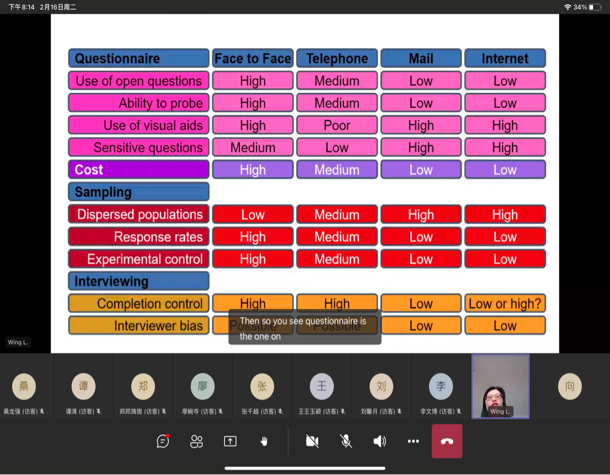Unmute the microphone
This screenshot has width=610, height=475.
click(346, 441)
